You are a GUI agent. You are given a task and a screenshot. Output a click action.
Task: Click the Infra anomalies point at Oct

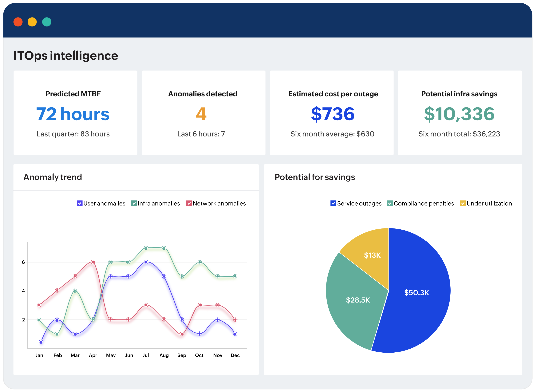pyautogui.click(x=200, y=262)
